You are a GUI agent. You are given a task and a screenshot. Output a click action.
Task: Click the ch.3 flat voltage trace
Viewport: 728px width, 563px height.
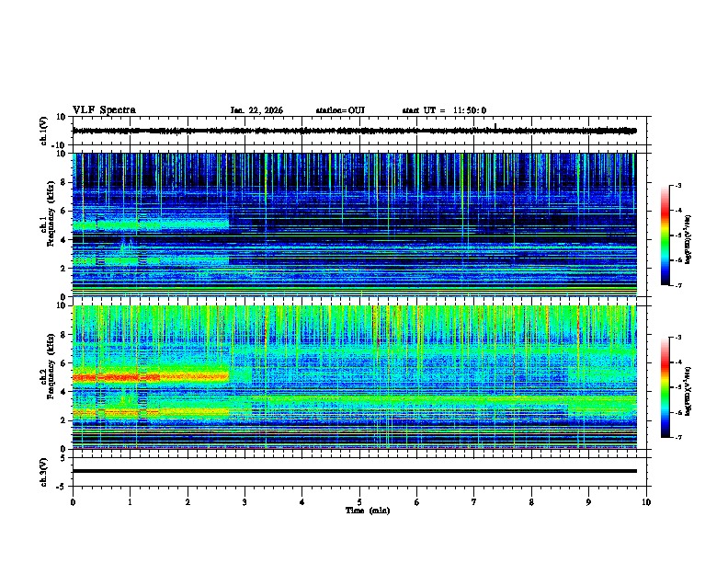tap(354, 471)
